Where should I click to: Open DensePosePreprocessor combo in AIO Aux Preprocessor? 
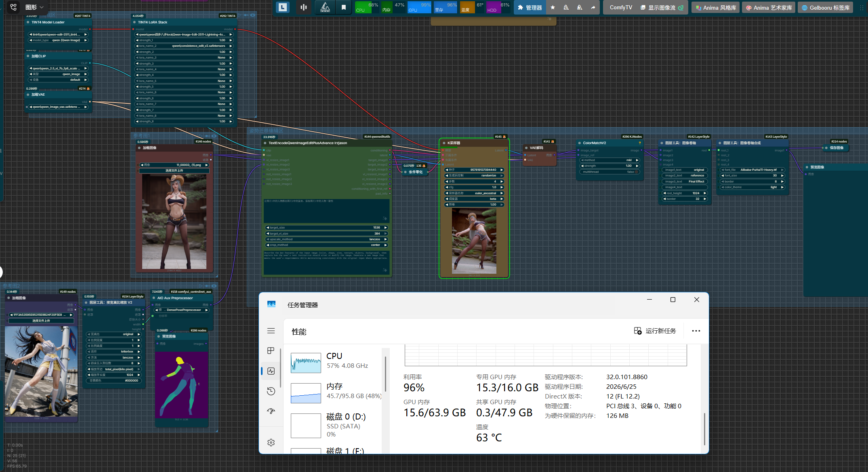point(182,310)
